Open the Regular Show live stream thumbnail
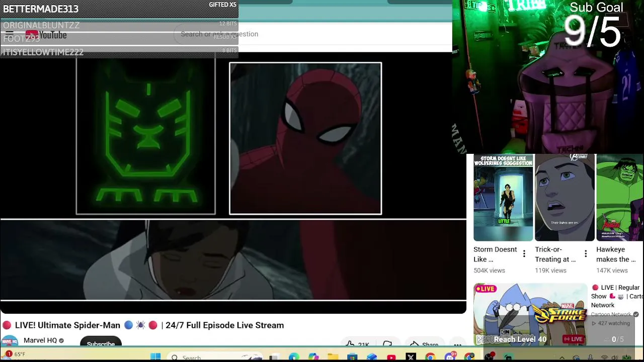644x362 pixels. point(530,314)
